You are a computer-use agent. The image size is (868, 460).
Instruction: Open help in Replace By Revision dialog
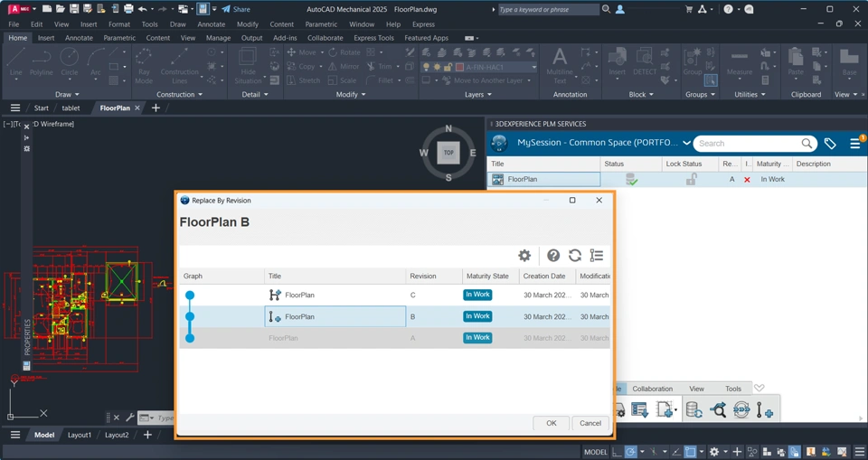point(553,255)
